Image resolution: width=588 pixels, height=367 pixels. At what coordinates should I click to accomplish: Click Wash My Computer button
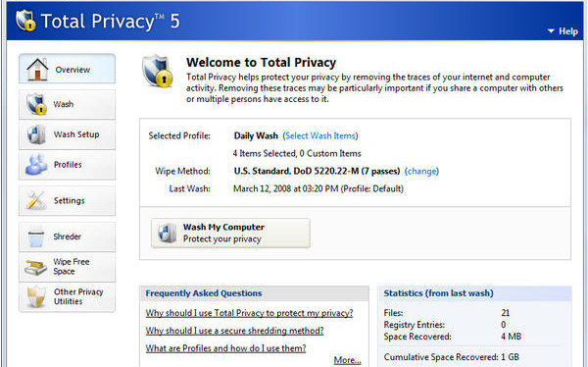click(x=230, y=233)
